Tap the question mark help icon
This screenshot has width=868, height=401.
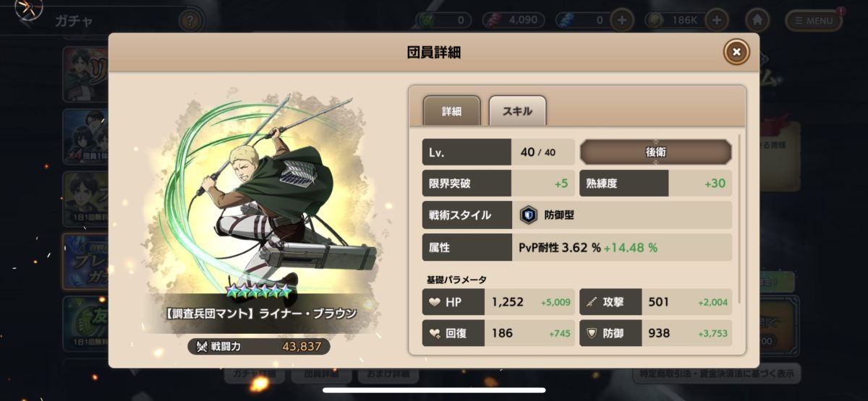point(190,20)
